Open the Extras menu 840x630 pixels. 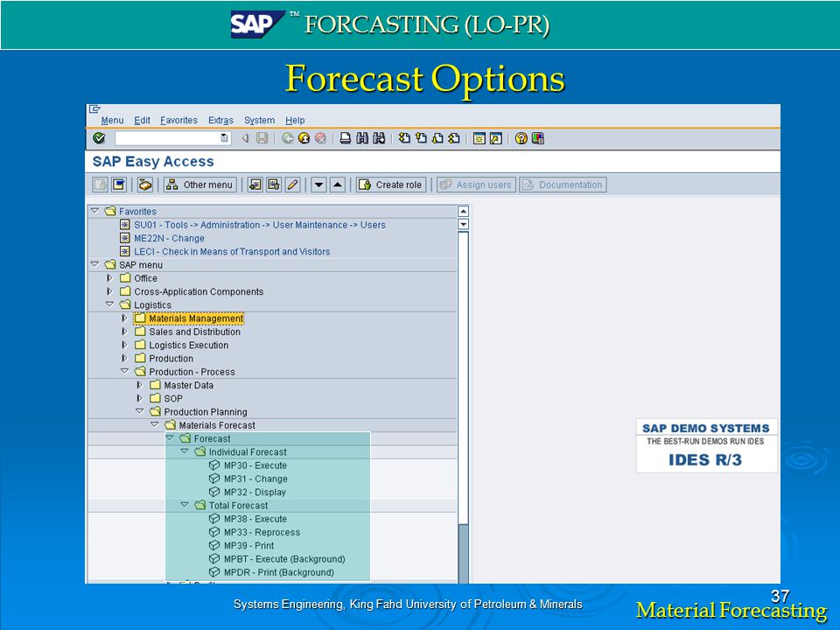point(220,121)
